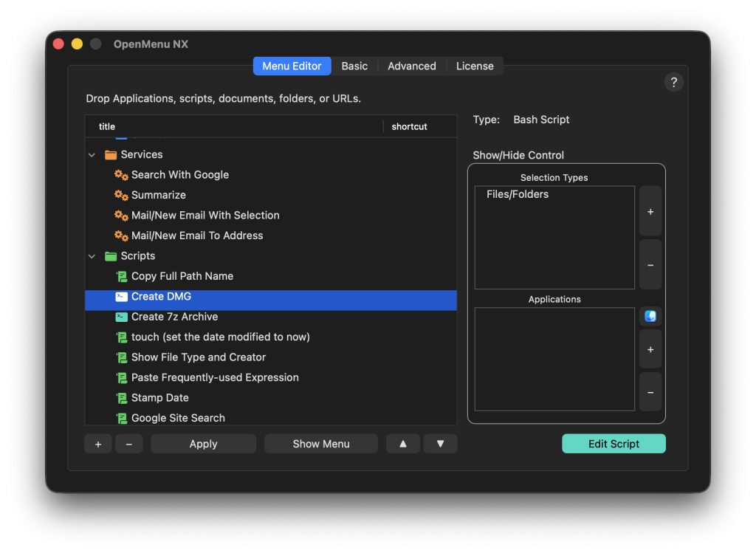Select the Create DMG script row

(271, 300)
